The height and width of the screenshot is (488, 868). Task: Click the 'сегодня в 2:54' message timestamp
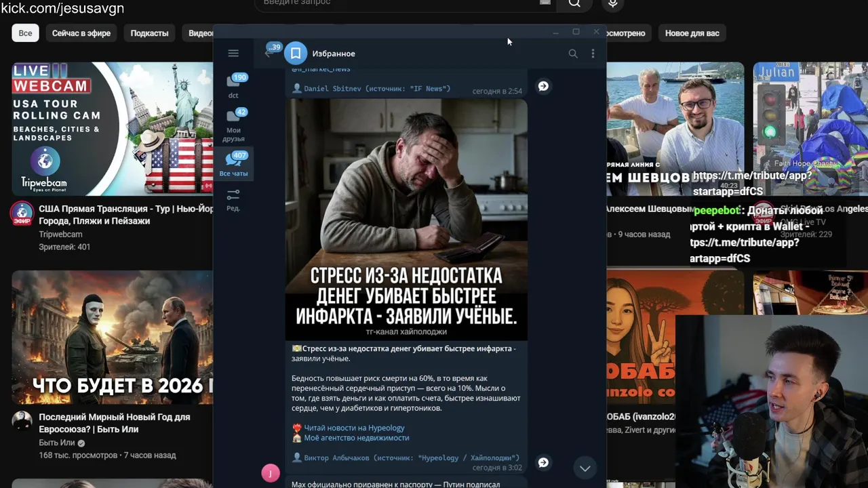pos(497,91)
